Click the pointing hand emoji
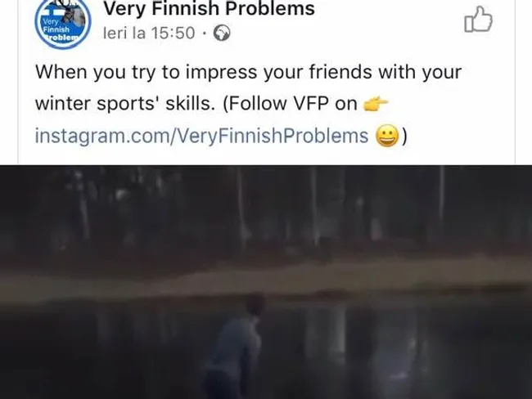 tap(375, 103)
